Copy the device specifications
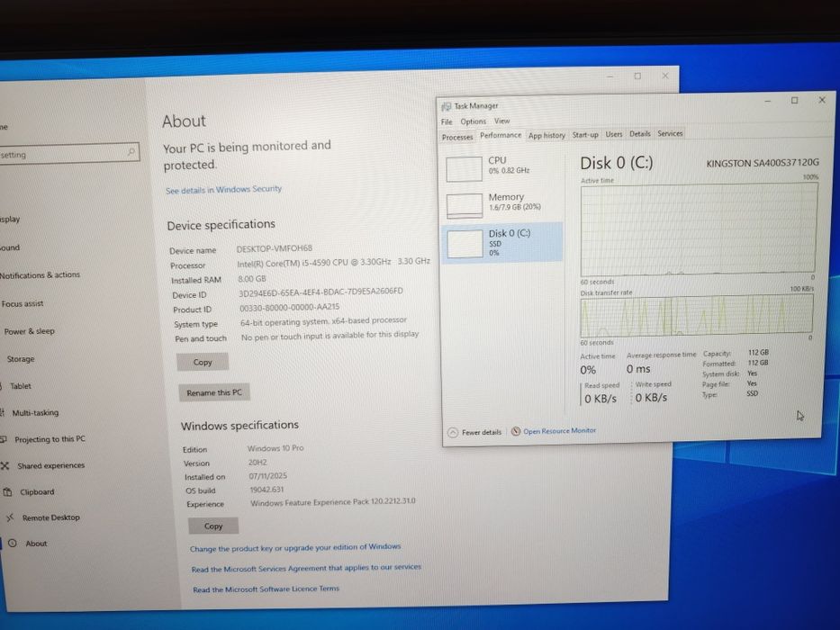 coord(203,362)
